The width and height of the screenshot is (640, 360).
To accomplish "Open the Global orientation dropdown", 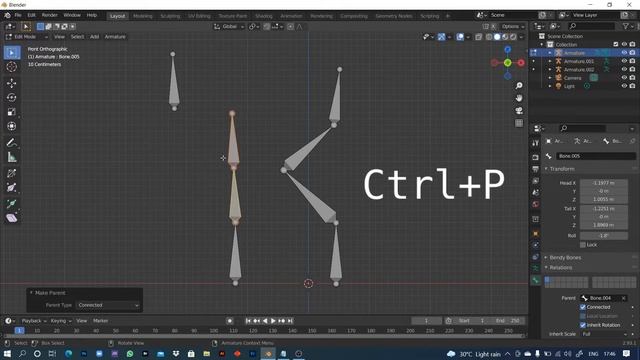I will (x=229, y=27).
